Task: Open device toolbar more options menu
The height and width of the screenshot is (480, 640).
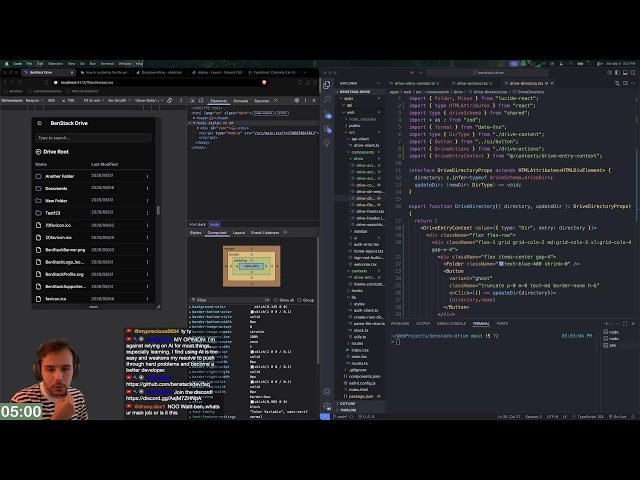Action: click(x=181, y=100)
